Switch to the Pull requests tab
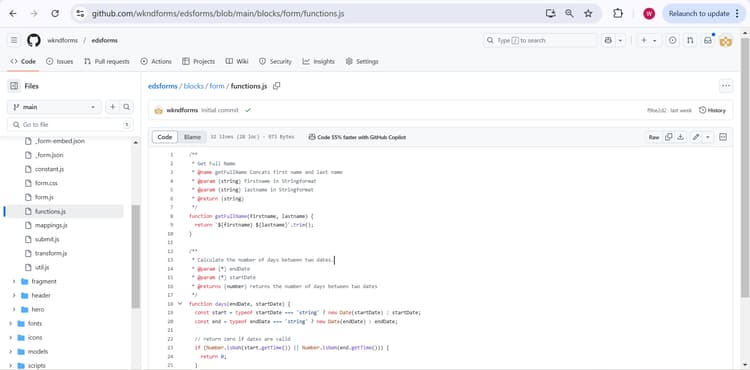750x370 pixels. tap(107, 62)
